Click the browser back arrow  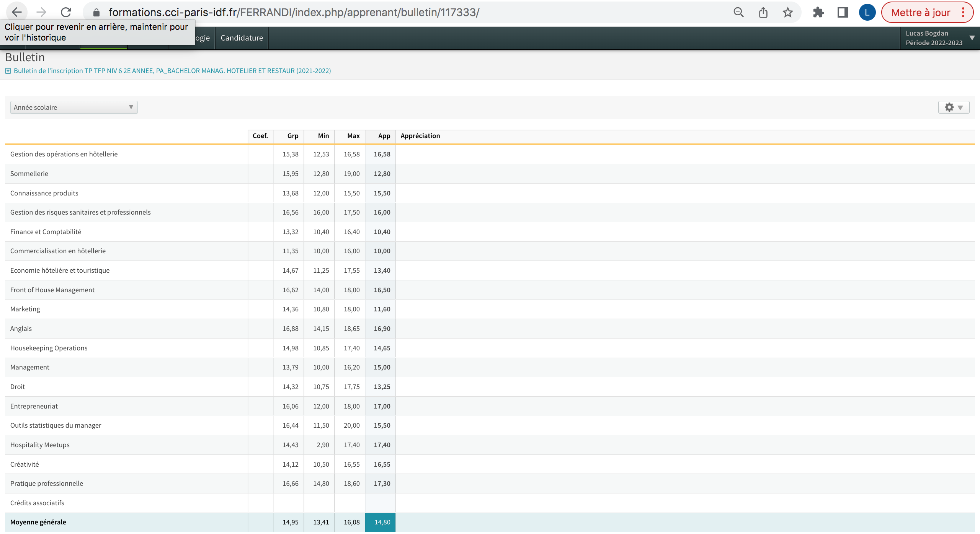(17, 12)
